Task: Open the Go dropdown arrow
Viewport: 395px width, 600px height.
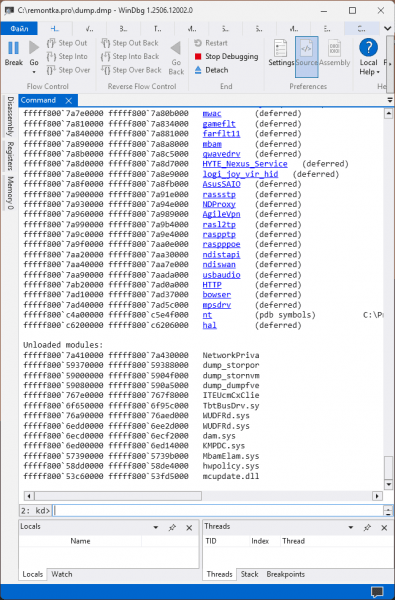Action: pyautogui.click(x=34, y=72)
